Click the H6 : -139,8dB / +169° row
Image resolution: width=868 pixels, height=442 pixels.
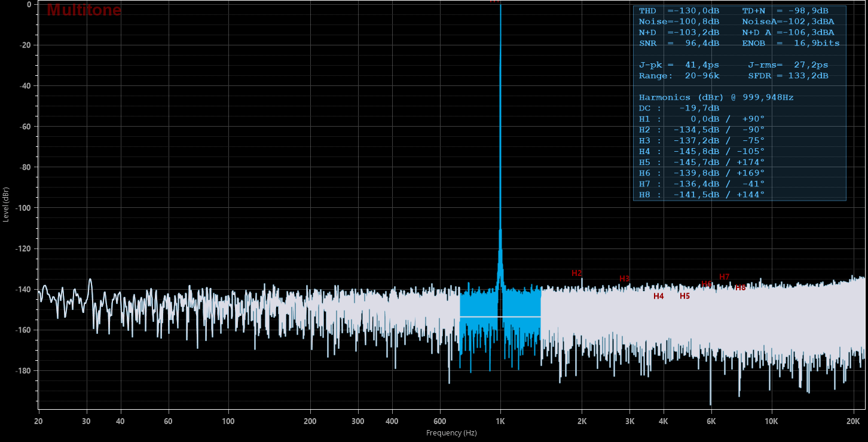tap(702, 173)
